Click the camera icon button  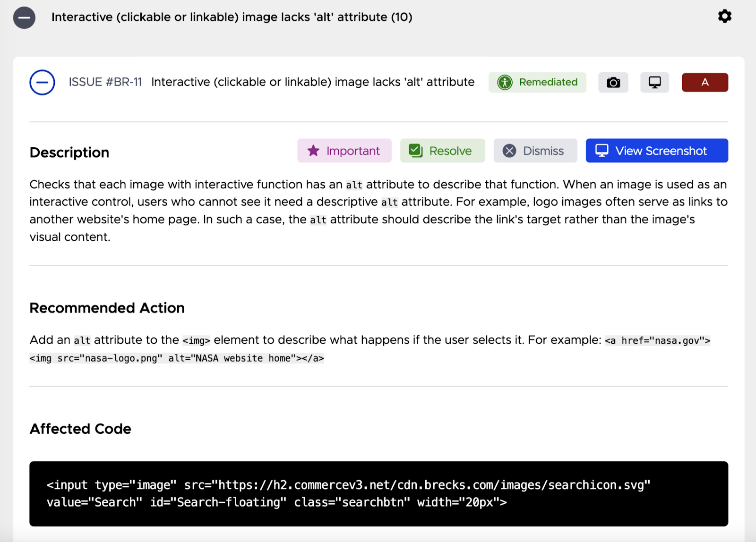[613, 83]
